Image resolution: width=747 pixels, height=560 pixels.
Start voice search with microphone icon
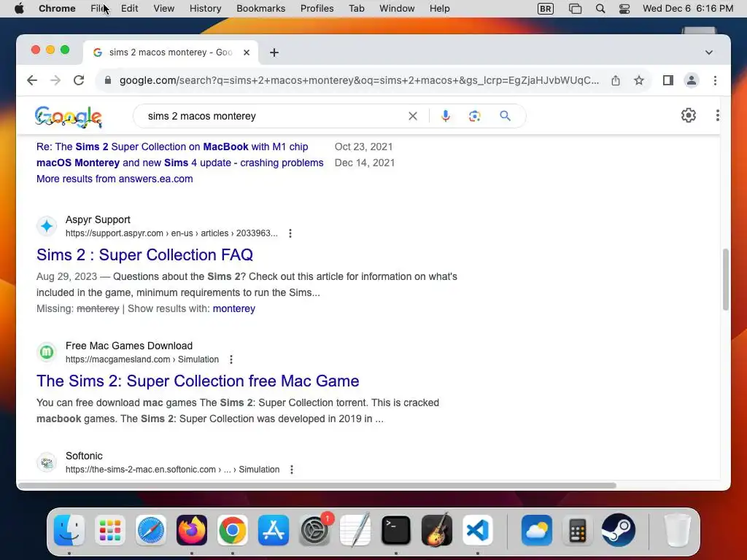[446, 116]
